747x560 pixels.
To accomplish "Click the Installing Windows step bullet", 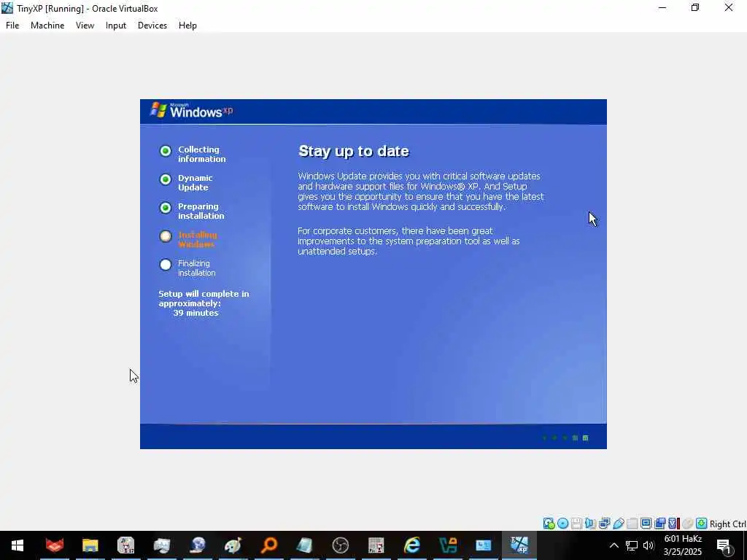I will point(166,236).
